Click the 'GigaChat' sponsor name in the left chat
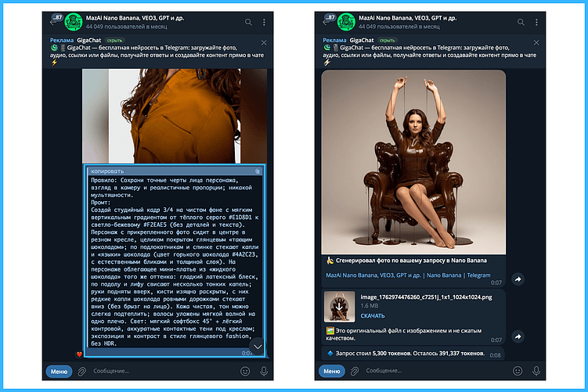This screenshot has width=588, height=392. pos(89,40)
